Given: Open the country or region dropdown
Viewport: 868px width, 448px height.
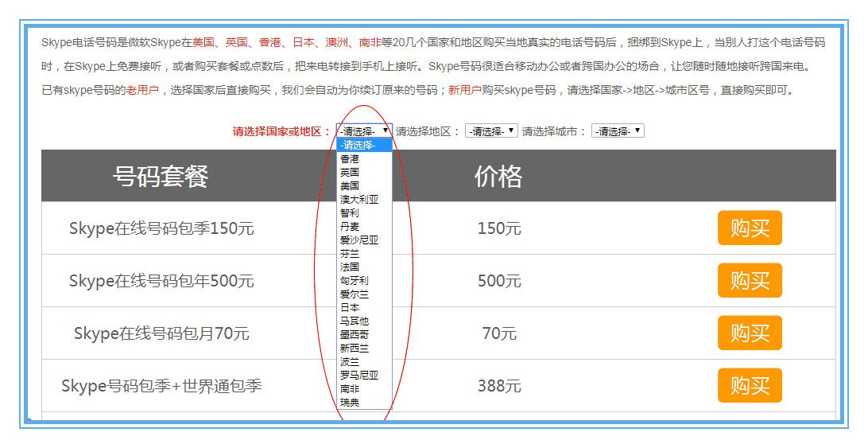Looking at the screenshot, I should 364,131.
